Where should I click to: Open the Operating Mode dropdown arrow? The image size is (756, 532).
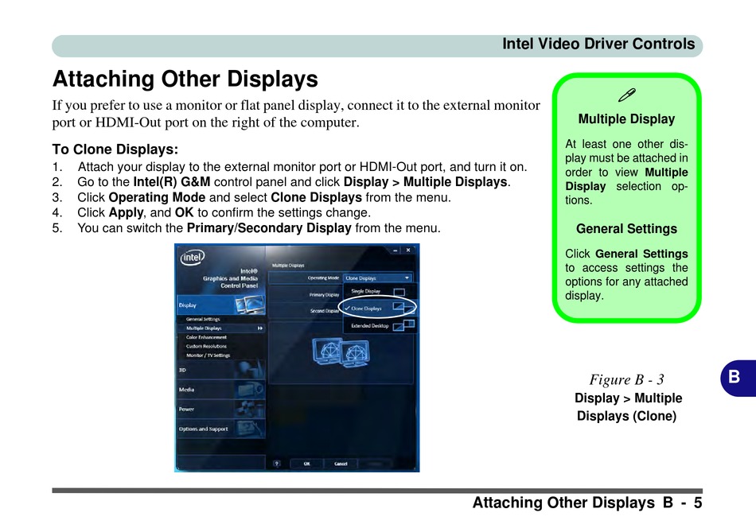[x=407, y=278]
